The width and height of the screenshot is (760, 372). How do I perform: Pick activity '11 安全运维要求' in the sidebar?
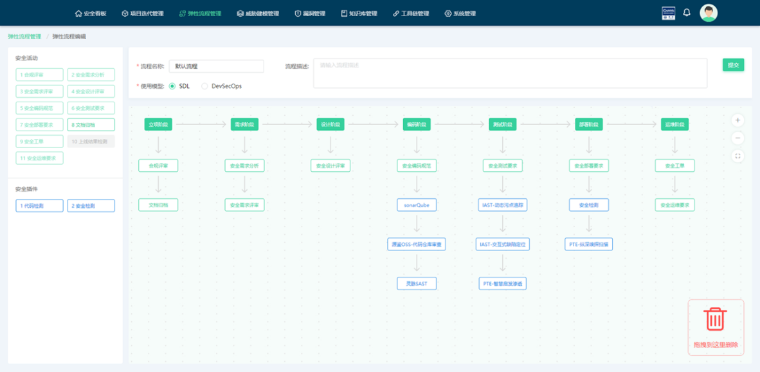tap(39, 158)
